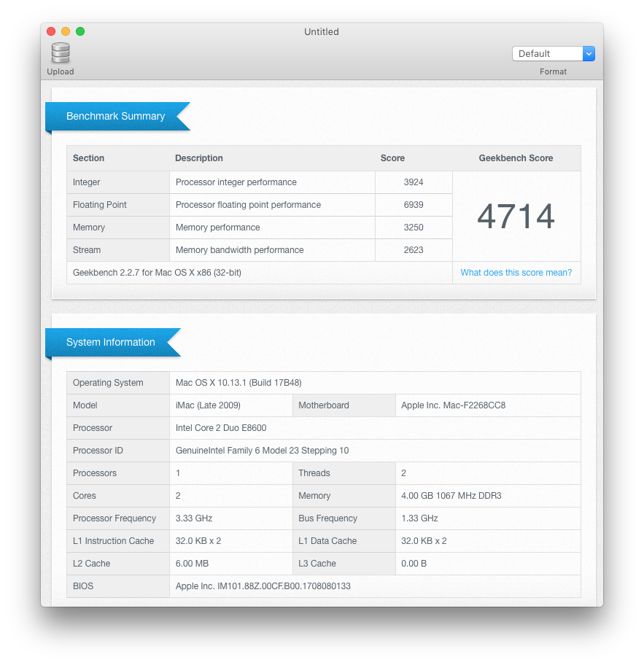Click the red close window button
The width and height of the screenshot is (644, 665).
point(51,31)
